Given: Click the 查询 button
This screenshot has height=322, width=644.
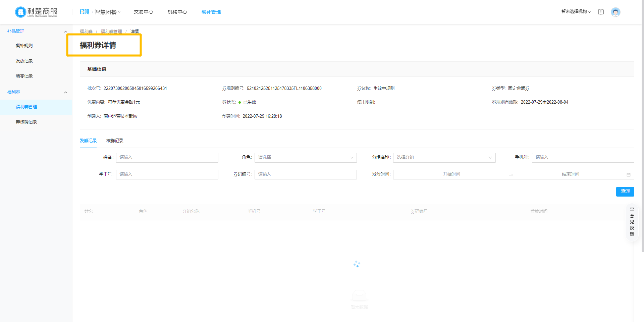Looking at the screenshot, I should click(x=625, y=192).
